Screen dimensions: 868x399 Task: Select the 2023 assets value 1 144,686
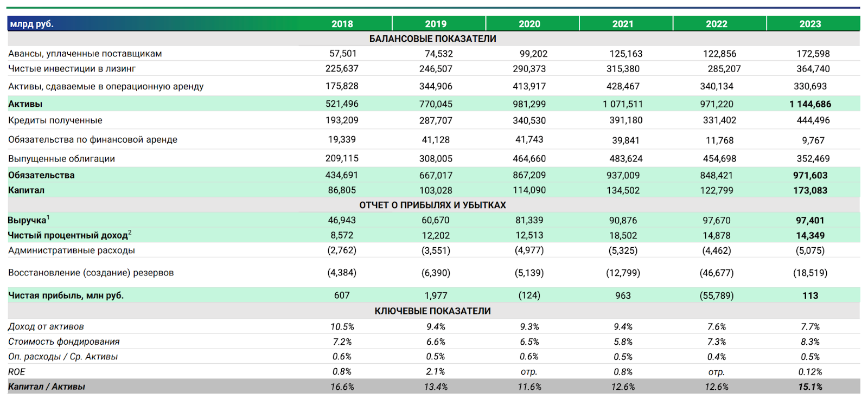[x=810, y=104]
